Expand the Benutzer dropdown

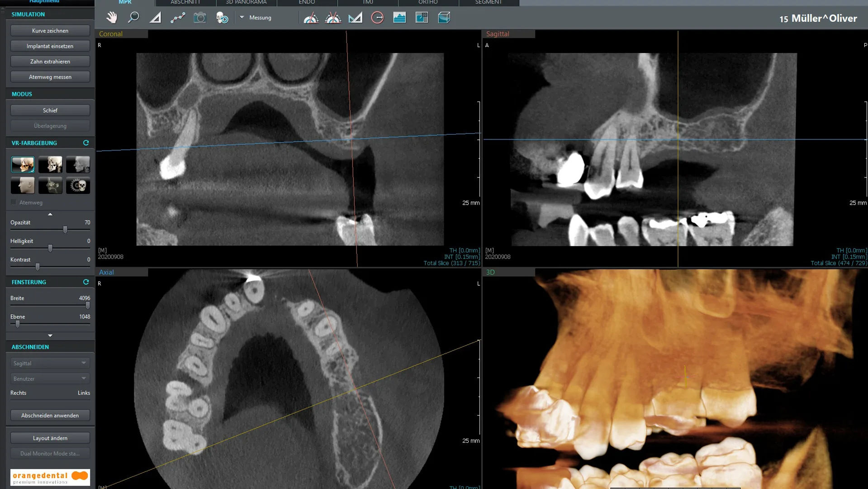(x=50, y=379)
